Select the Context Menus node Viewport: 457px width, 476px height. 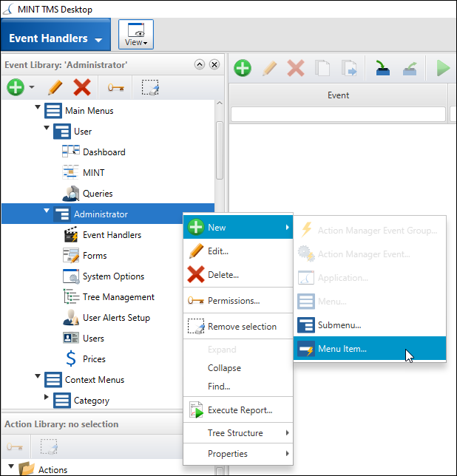click(x=95, y=379)
